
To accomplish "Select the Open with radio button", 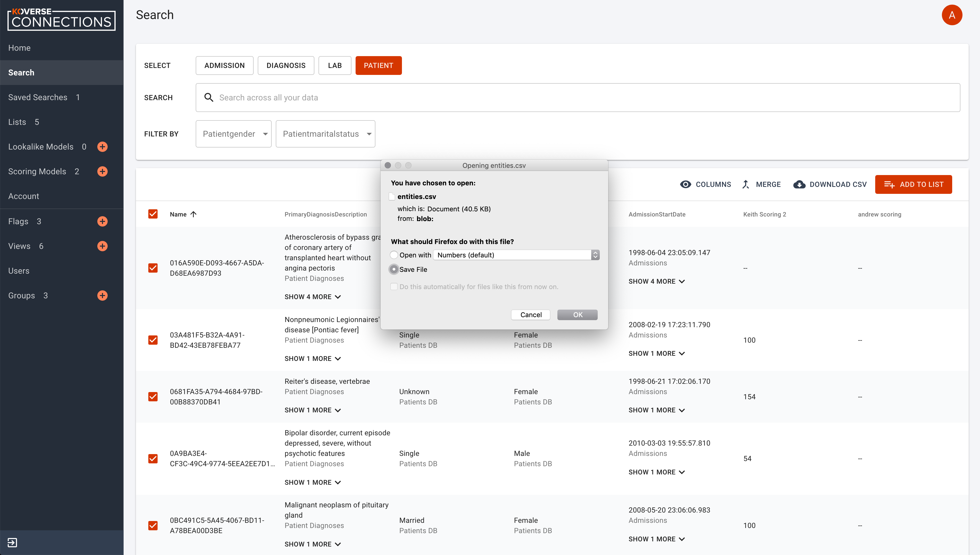I will [394, 255].
